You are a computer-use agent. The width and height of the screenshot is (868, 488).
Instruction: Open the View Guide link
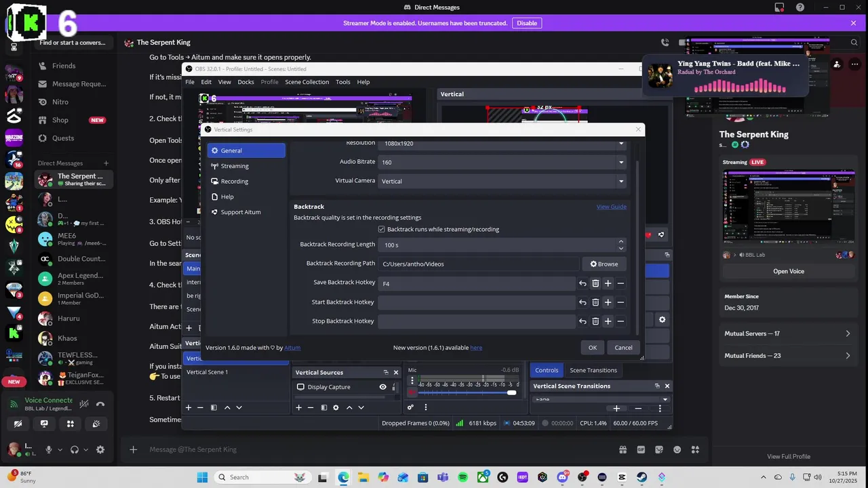point(612,207)
